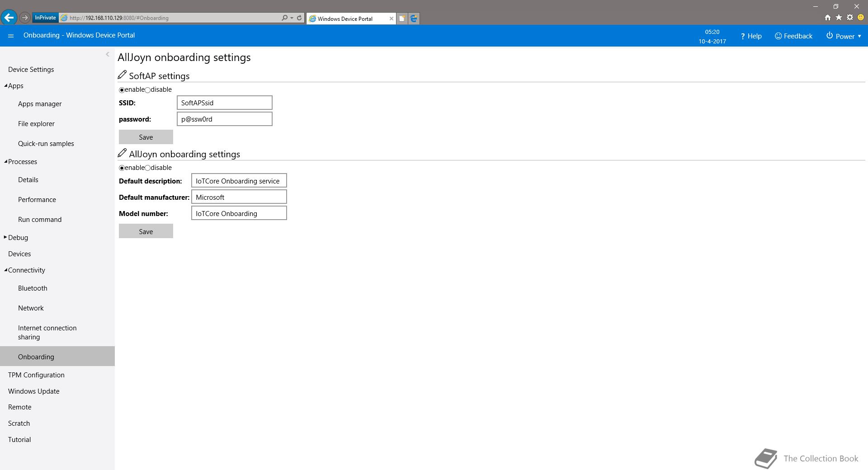Click the SSID input field

coord(225,103)
